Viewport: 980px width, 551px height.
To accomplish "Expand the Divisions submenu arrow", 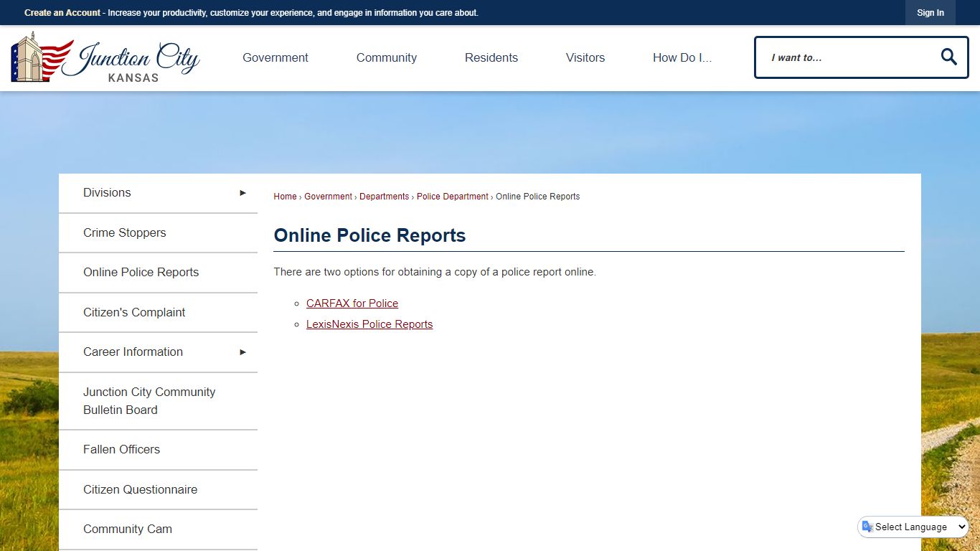I will click(x=242, y=193).
